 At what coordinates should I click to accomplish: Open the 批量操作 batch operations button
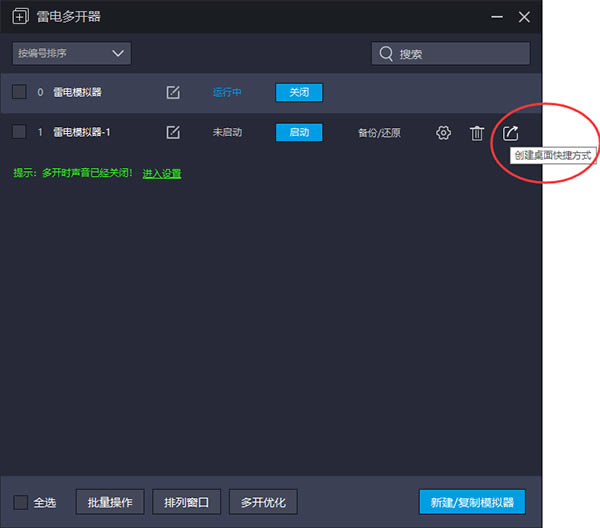pyautogui.click(x=110, y=502)
